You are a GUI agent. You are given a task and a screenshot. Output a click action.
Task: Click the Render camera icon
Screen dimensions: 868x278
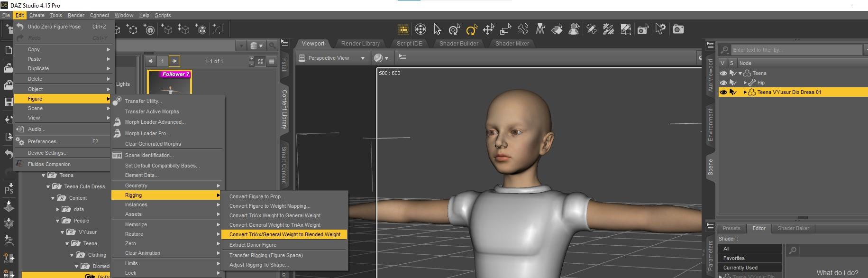pos(678,29)
